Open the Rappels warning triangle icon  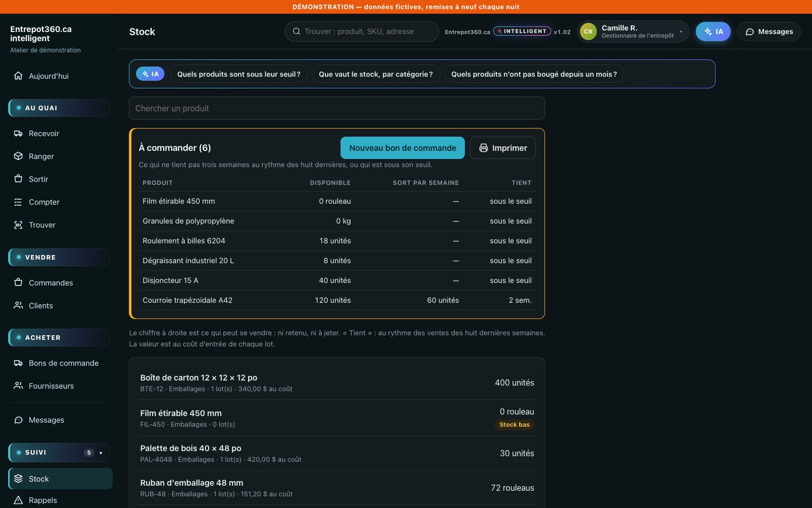18,500
